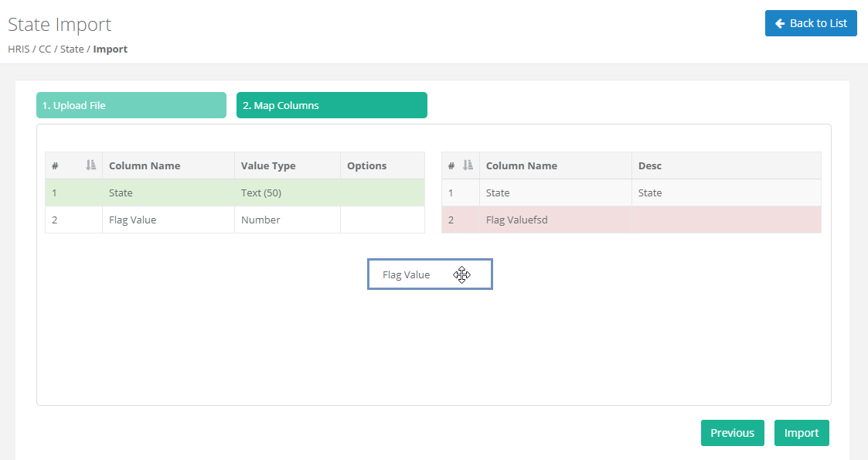The height and width of the screenshot is (460, 868).
Task: Click the Desc column header
Action: (x=649, y=165)
